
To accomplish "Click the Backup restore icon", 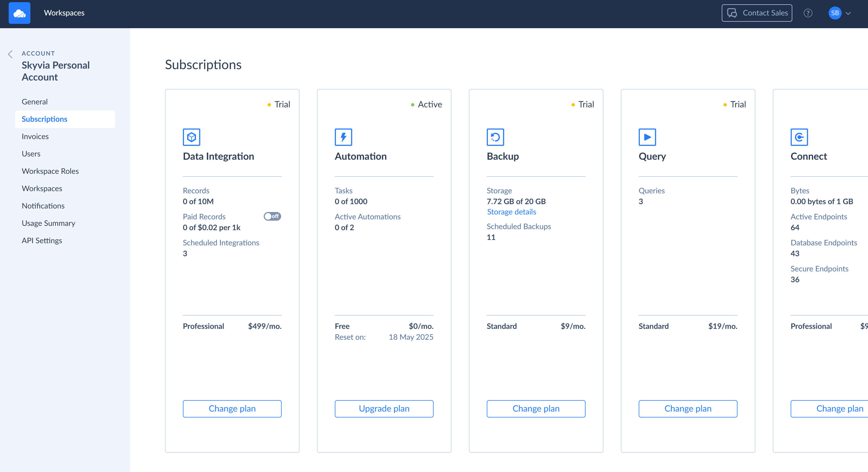I will click(x=495, y=137).
